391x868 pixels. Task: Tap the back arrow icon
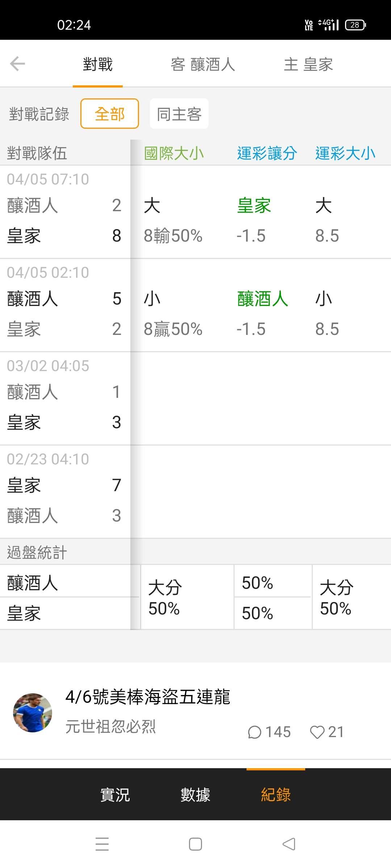point(17,64)
